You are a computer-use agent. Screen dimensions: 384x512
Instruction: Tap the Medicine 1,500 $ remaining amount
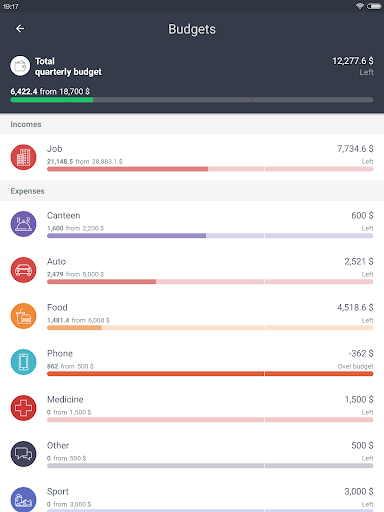tap(359, 399)
